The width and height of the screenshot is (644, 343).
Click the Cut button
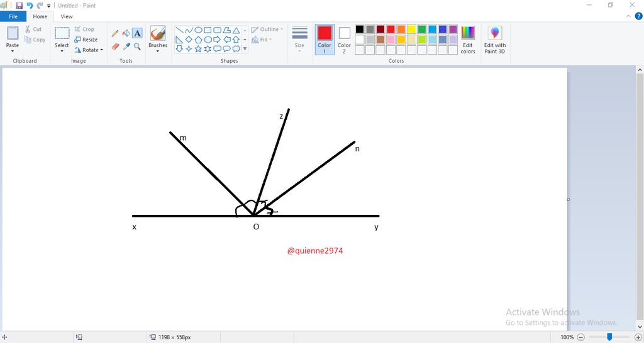(33, 29)
